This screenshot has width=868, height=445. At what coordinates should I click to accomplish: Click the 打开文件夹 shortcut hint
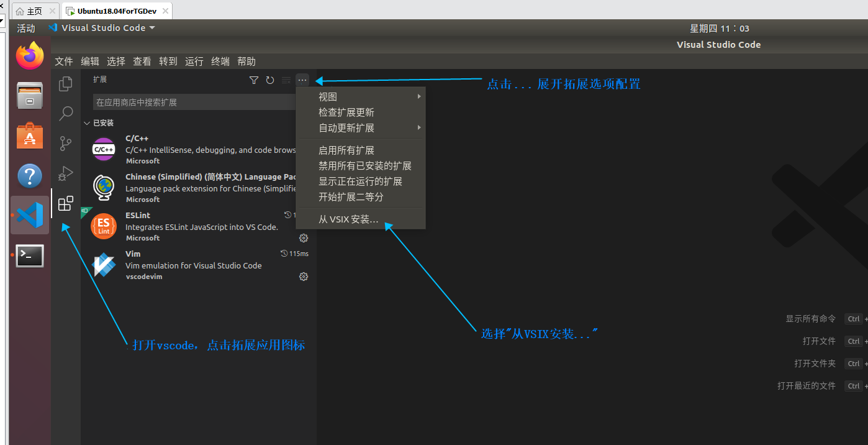(x=815, y=364)
